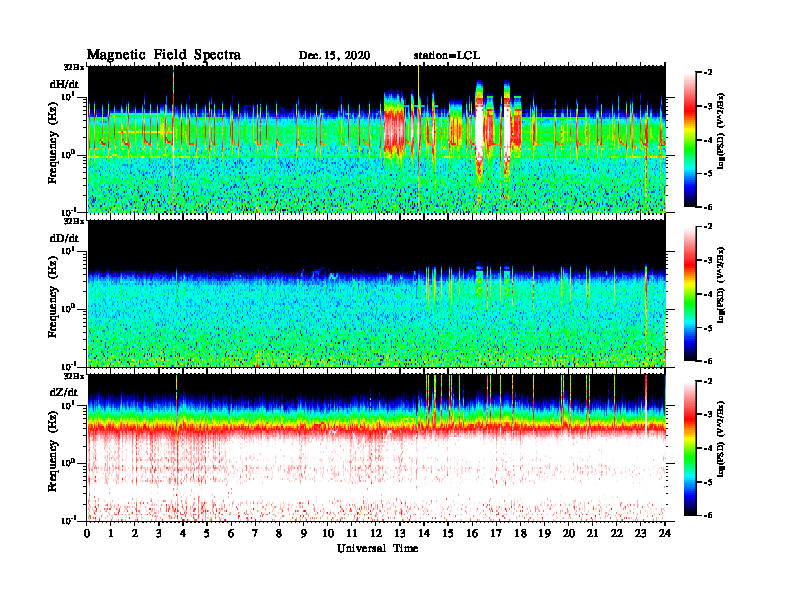Screen dimensions: 792x612
Task: Click the hour 19 tick label on the time axis
Action: click(x=544, y=534)
